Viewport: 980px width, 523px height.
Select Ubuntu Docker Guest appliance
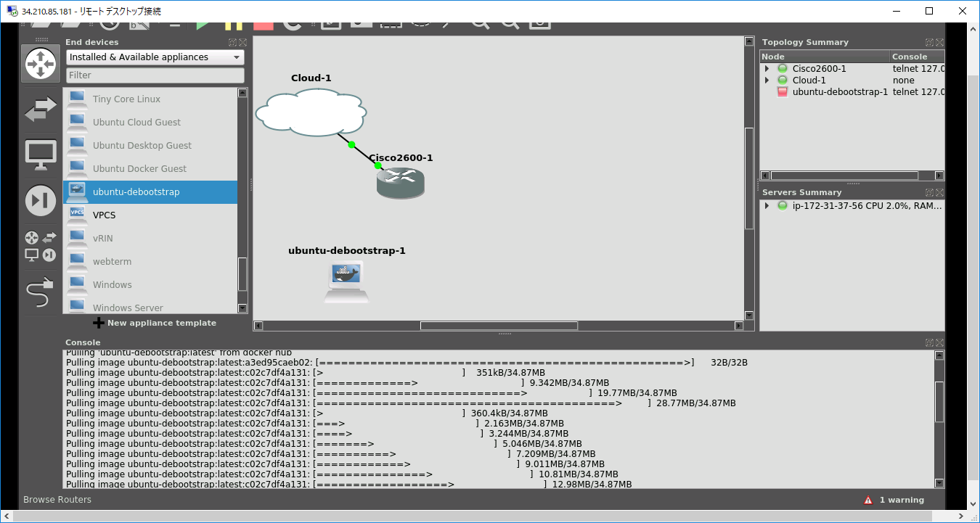click(150, 169)
